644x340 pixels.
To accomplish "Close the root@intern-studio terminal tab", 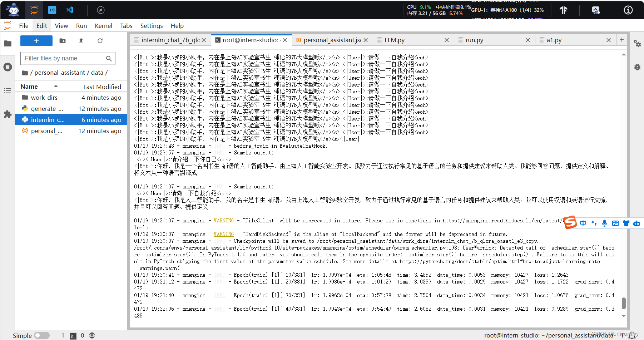I will coord(285,40).
